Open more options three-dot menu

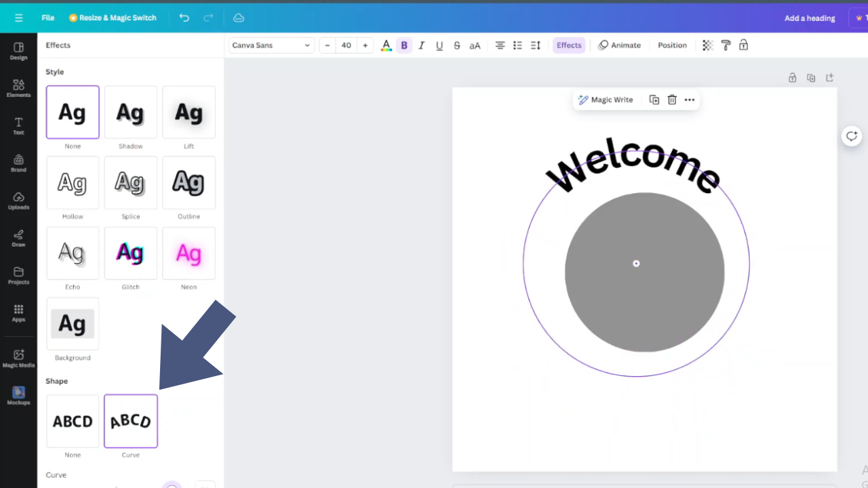pos(690,100)
